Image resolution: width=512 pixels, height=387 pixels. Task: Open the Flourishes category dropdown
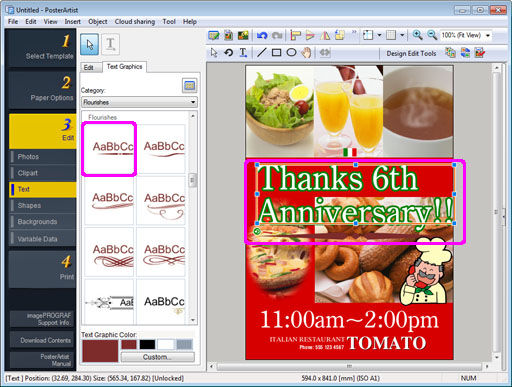click(x=139, y=102)
